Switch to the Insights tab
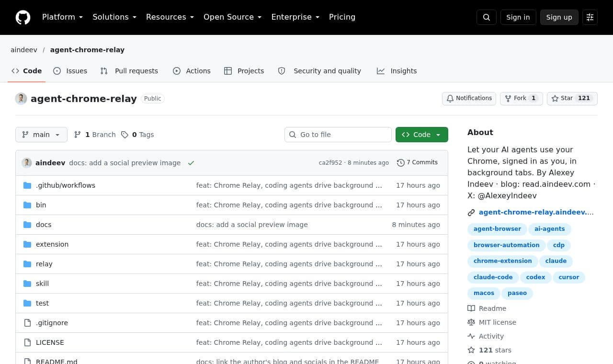Image resolution: width=613 pixels, height=364 pixels. (397, 71)
